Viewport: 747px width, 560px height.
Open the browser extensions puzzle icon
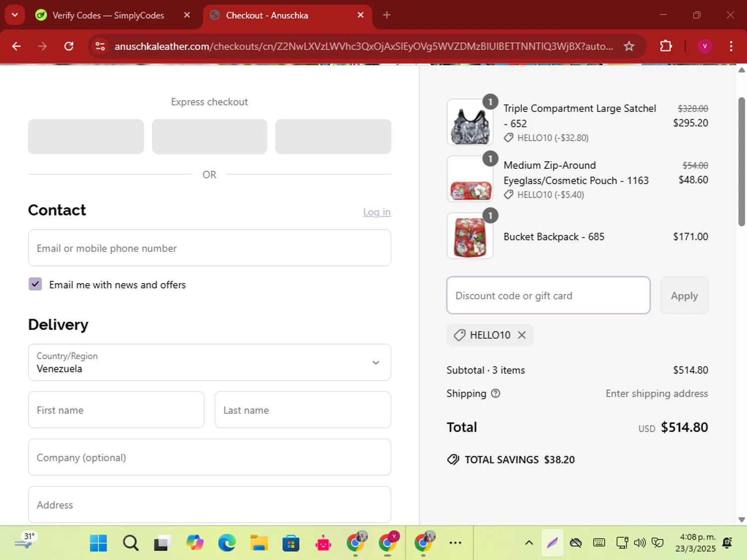(666, 46)
